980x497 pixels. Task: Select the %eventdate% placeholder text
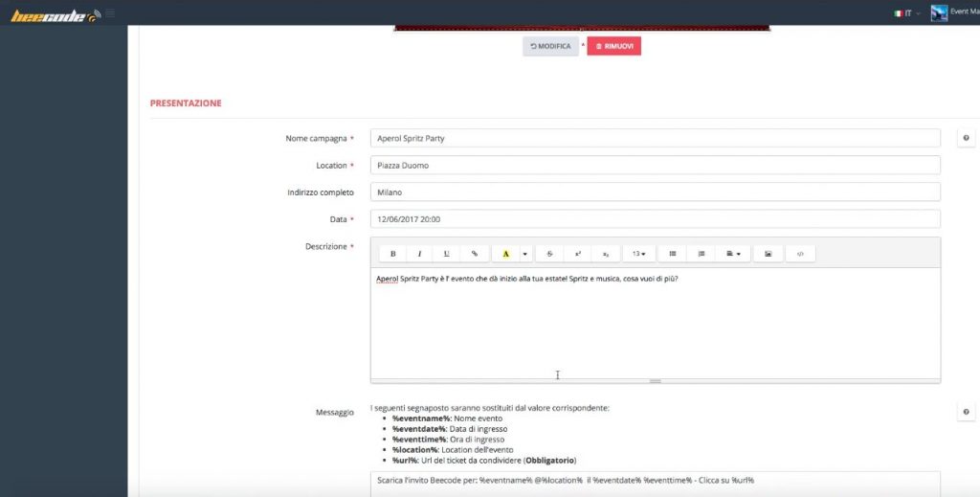click(419, 429)
